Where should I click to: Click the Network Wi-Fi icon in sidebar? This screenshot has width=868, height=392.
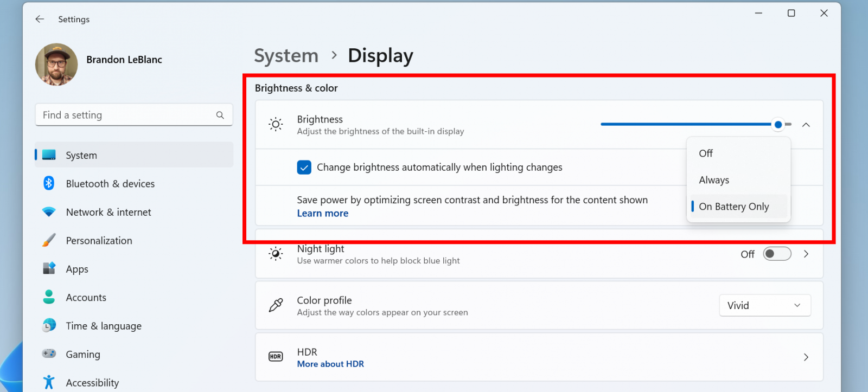(49, 212)
